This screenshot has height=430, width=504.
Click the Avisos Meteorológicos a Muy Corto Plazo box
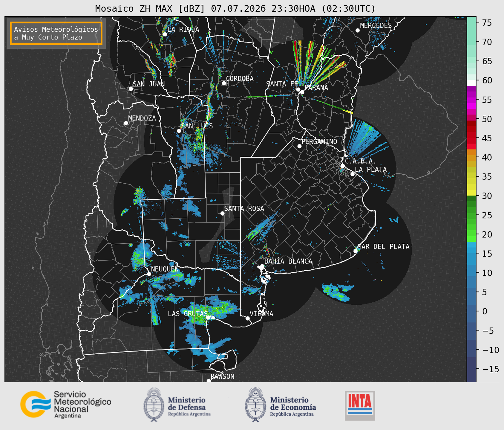(x=56, y=33)
